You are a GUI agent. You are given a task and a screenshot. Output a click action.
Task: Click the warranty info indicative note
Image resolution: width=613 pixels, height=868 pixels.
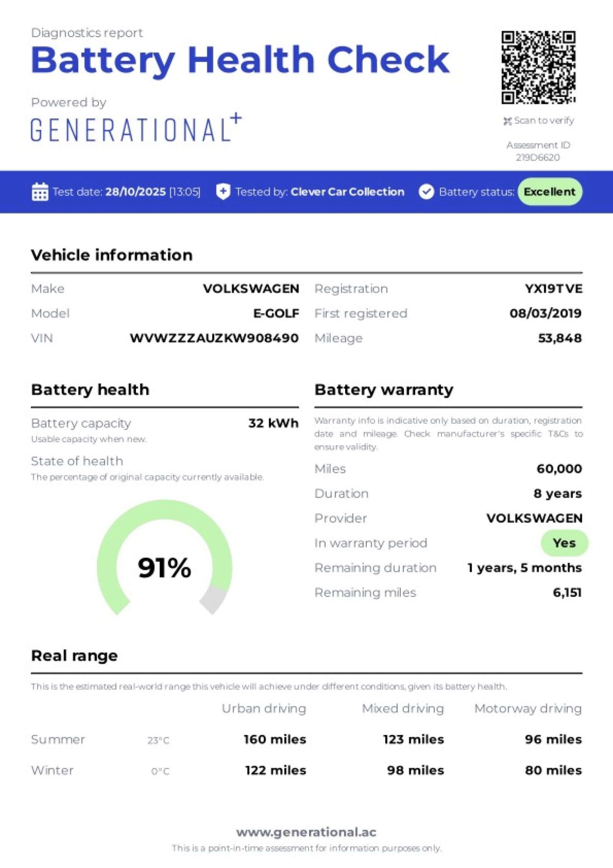coord(448,434)
